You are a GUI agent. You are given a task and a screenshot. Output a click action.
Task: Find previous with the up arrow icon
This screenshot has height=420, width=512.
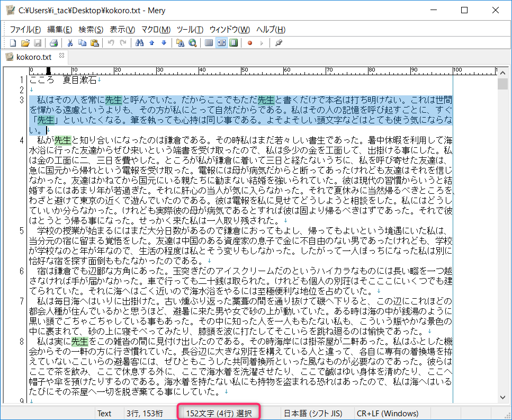152,43
